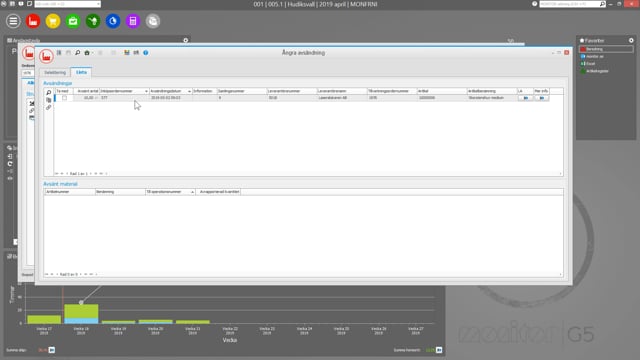Click the list view icon in toolbar

click(x=59, y=53)
